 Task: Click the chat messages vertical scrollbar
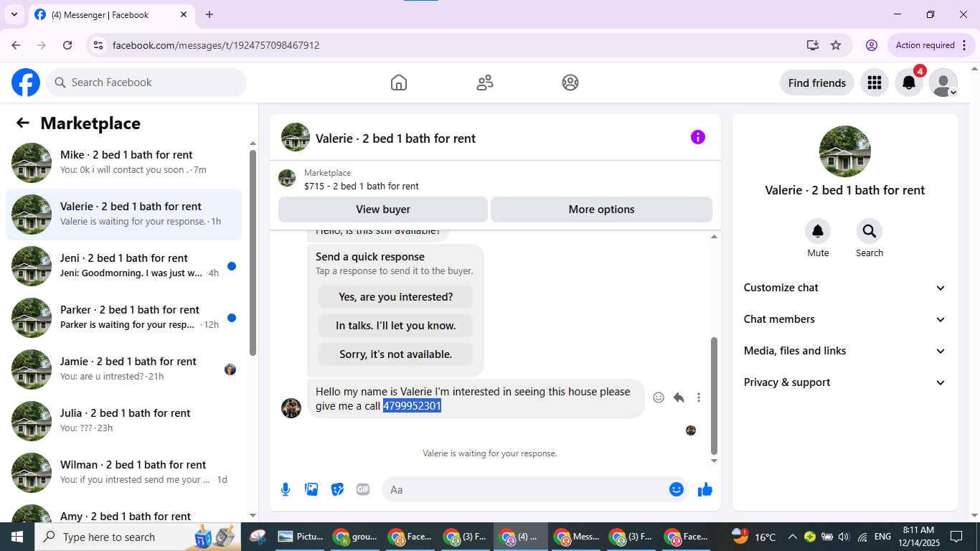[x=714, y=395]
